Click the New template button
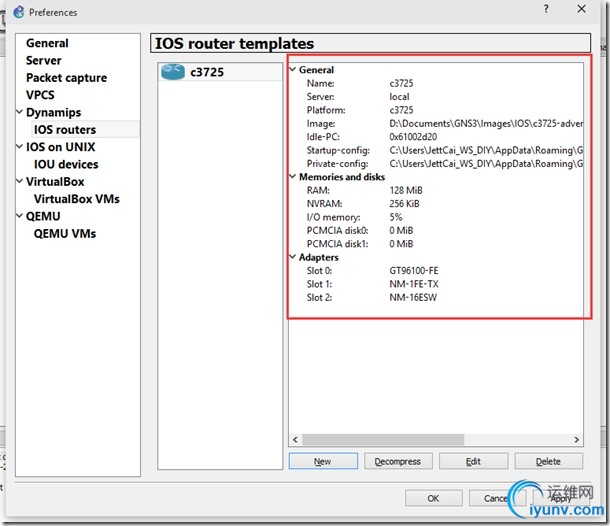The image size is (610, 526). (x=323, y=461)
